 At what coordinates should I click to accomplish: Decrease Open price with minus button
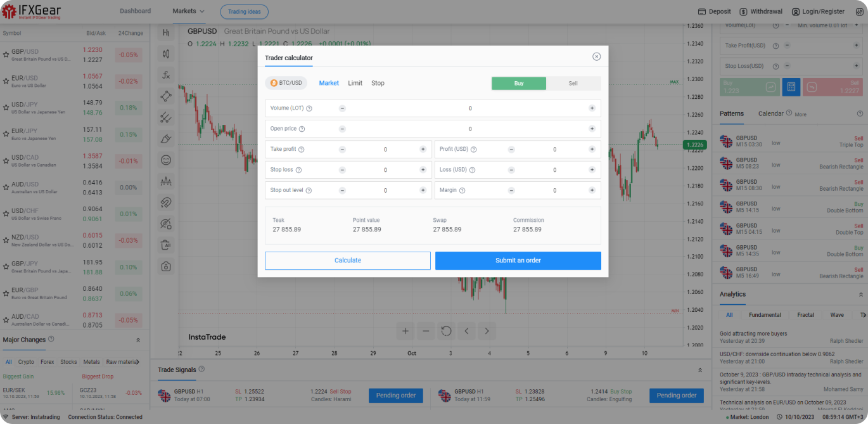point(342,129)
